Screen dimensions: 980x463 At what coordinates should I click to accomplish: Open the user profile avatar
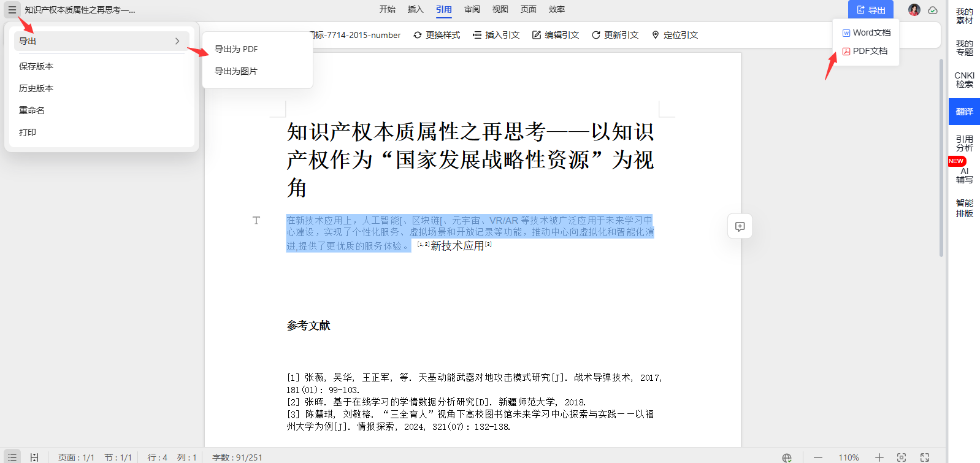(x=914, y=10)
